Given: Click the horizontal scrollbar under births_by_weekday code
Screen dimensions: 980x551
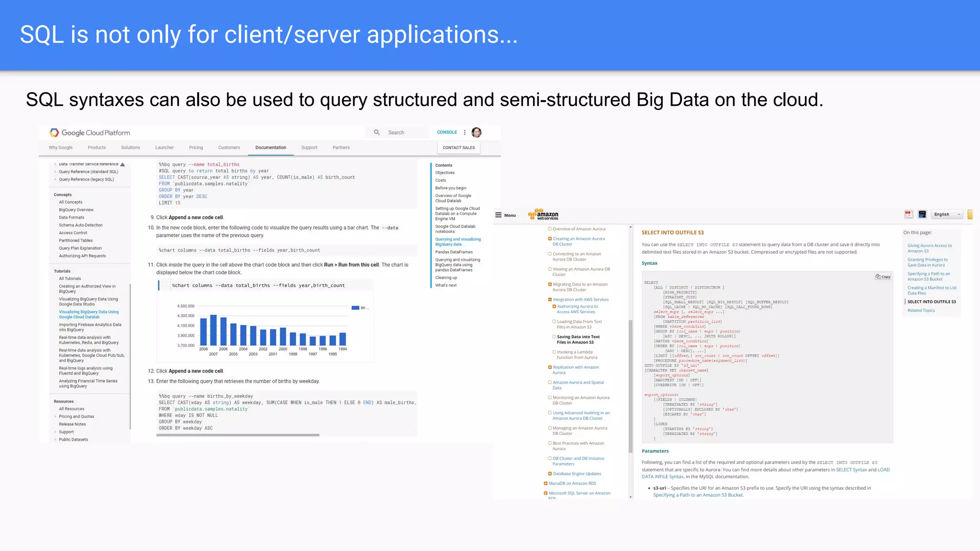Looking at the screenshot, I should click(238, 435).
